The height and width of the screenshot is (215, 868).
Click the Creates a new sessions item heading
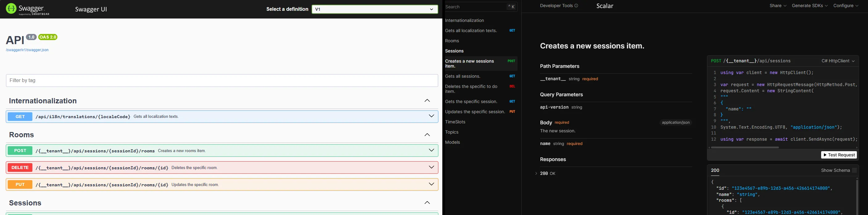coord(592,46)
